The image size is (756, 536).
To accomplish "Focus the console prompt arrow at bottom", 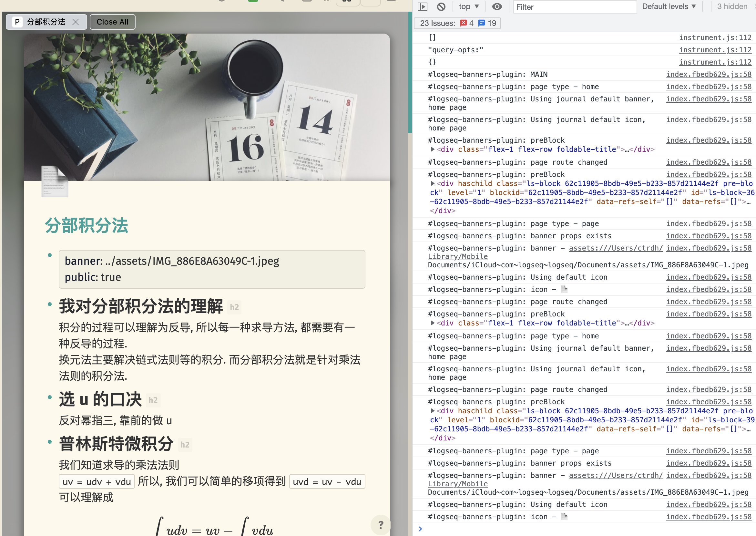I will coord(420,528).
